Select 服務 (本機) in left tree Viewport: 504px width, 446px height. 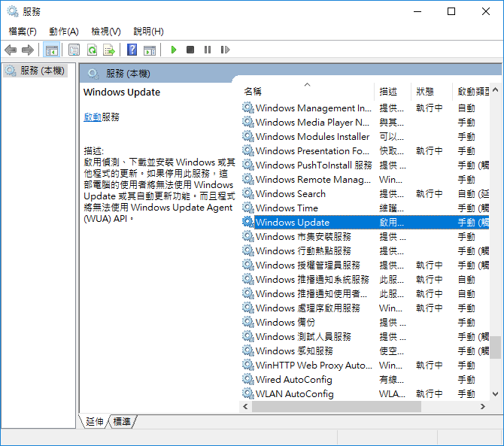35,71
